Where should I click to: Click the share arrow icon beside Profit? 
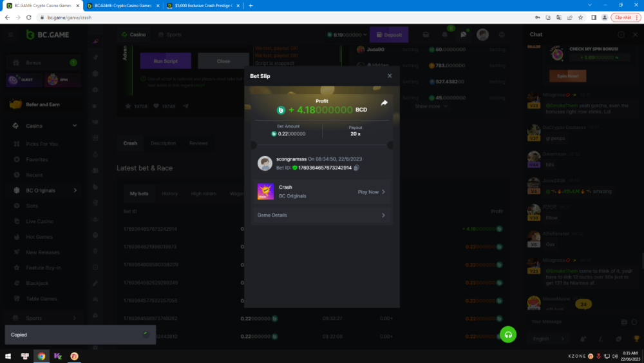tap(384, 103)
